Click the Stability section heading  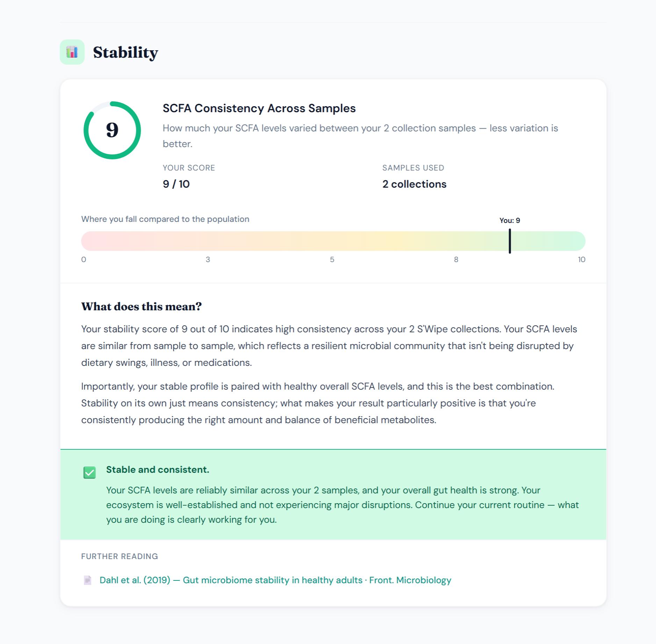125,52
